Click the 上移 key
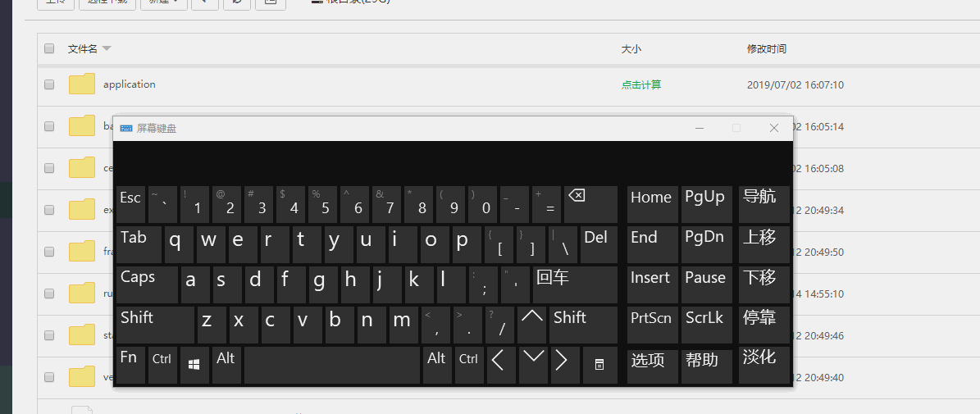980x414 pixels. [763, 245]
